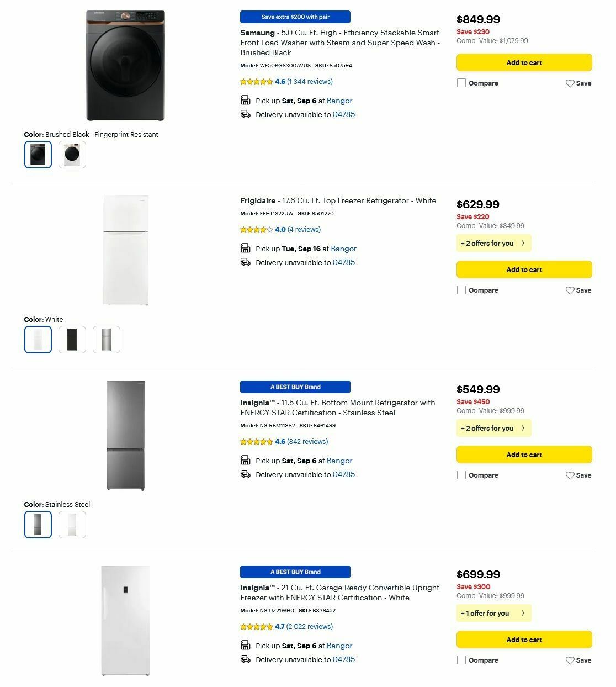This screenshot has height=687, width=616.
Task: Check Compare on the Insignia upright freezer
Action: tap(461, 660)
